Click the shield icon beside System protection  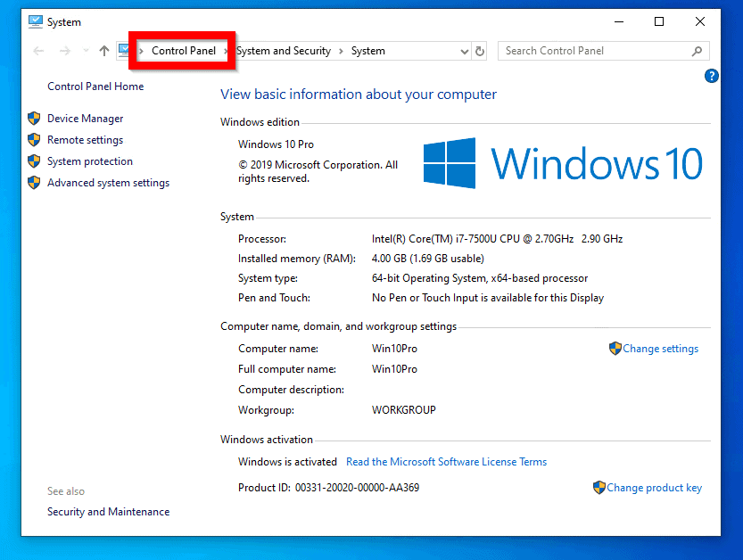click(x=34, y=161)
